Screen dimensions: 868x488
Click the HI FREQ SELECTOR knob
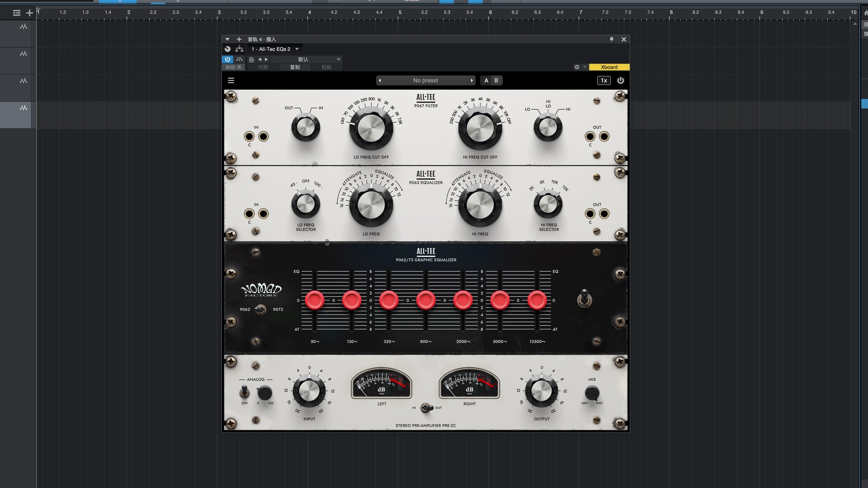tap(548, 204)
